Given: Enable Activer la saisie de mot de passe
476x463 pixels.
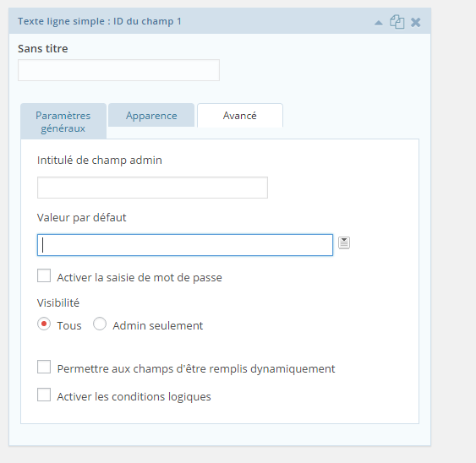Looking at the screenshot, I should click(x=44, y=275).
